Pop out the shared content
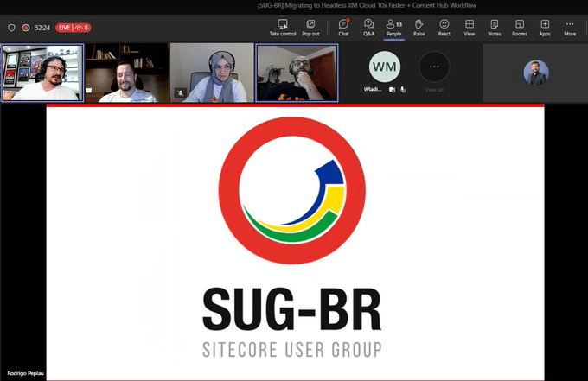Image resolution: width=588 pixels, height=381 pixels. click(x=310, y=27)
